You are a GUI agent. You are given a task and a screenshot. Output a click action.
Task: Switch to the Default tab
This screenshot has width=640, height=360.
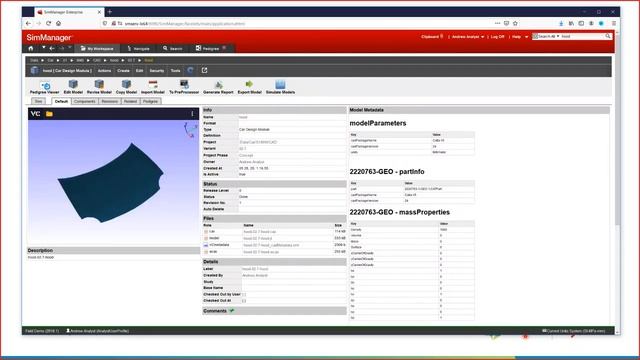coord(61,101)
